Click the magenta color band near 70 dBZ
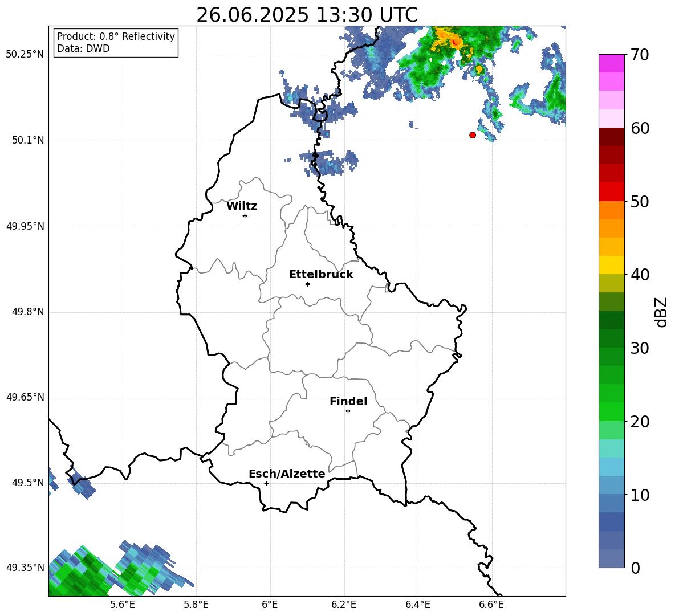Image resolution: width=675 pixels, height=616 pixels. tap(611, 63)
